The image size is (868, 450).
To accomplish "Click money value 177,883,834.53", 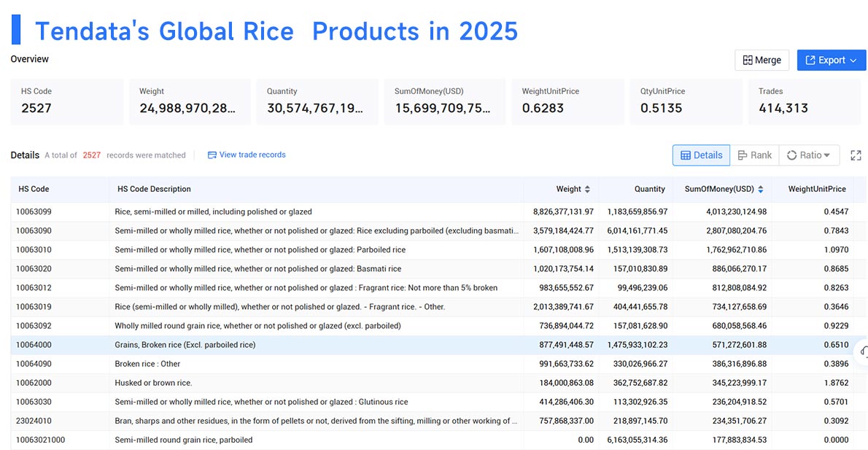I will 739,440.
